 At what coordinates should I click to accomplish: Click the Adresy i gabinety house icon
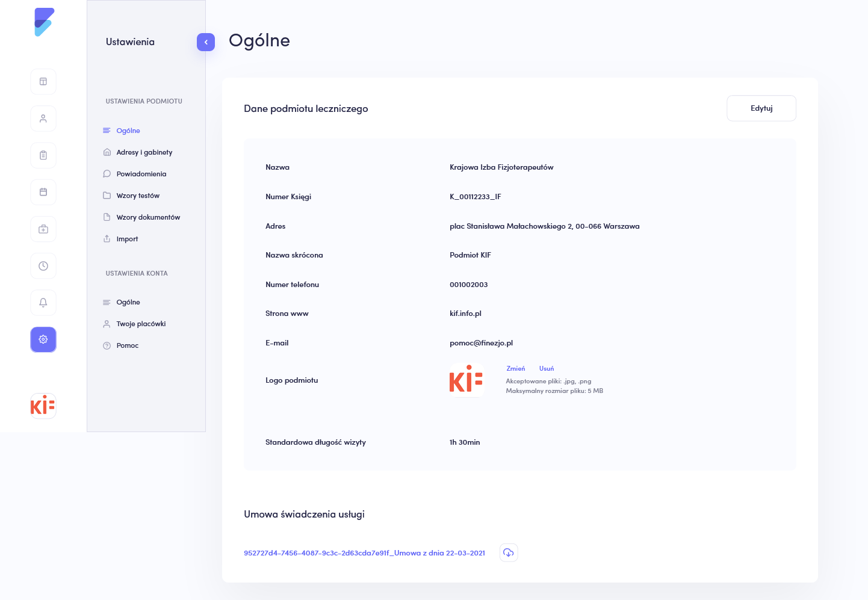point(107,152)
